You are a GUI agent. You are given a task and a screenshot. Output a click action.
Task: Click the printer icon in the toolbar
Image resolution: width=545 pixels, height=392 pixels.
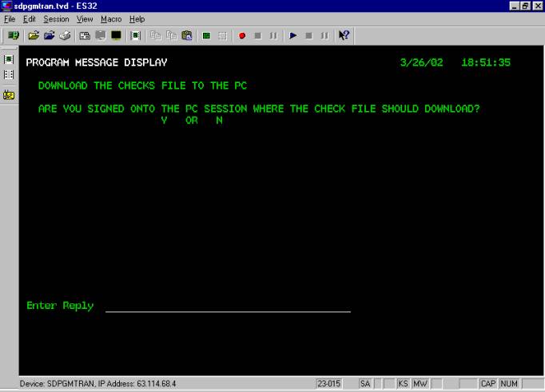[64, 35]
